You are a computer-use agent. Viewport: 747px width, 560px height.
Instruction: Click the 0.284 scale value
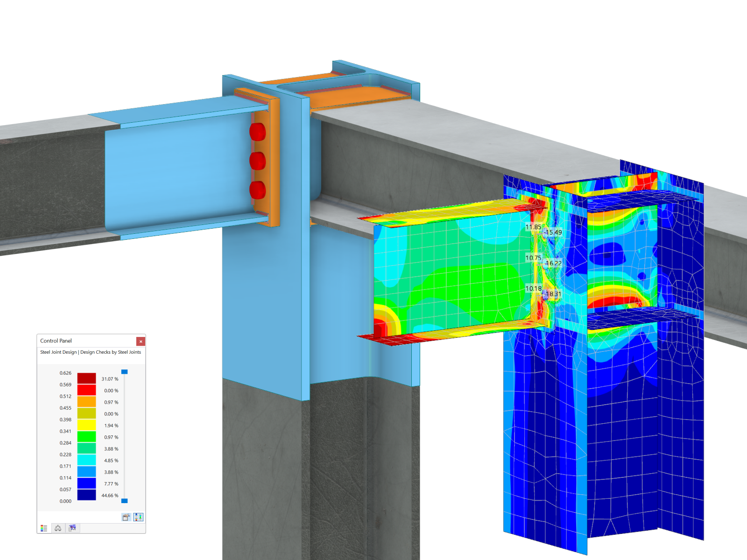[x=65, y=443]
